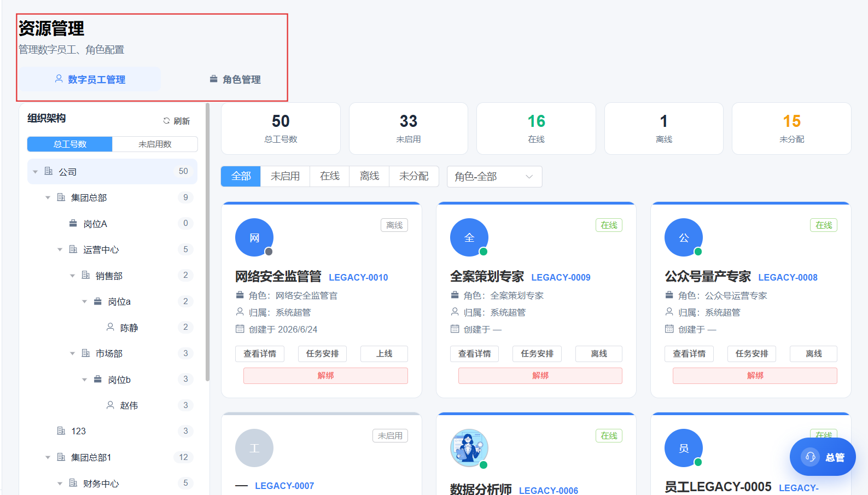Collapse the 公司 tree node
This screenshot has height=495, width=868.
(x=36, y=172)
